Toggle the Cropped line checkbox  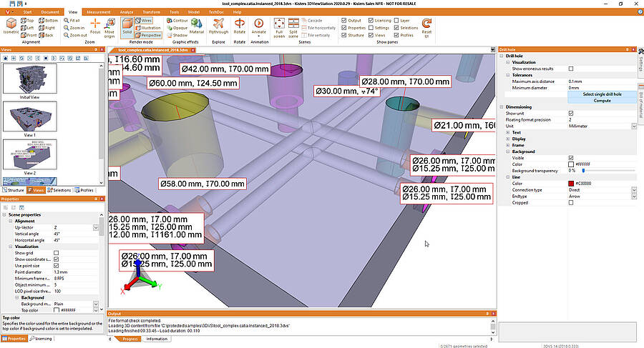571,203
